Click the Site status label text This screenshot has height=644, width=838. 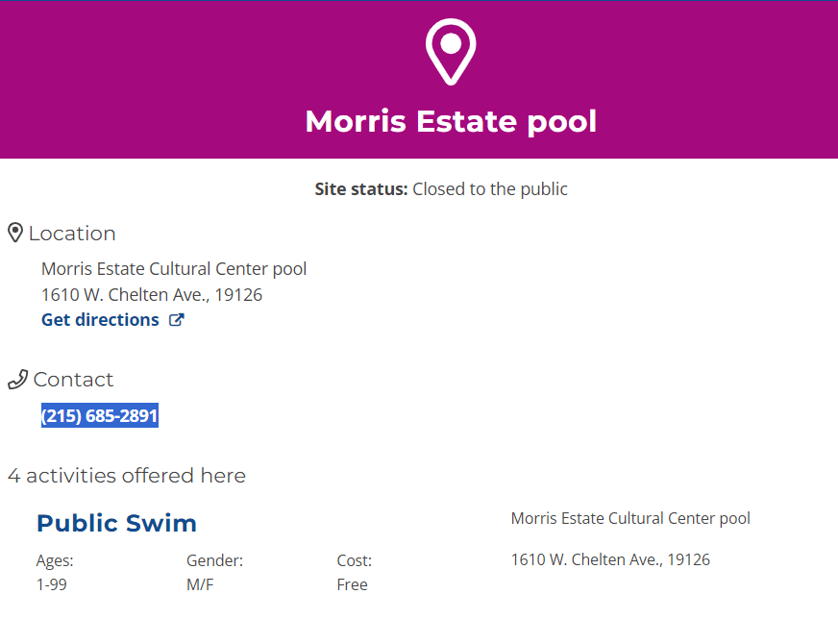(361, 189)
